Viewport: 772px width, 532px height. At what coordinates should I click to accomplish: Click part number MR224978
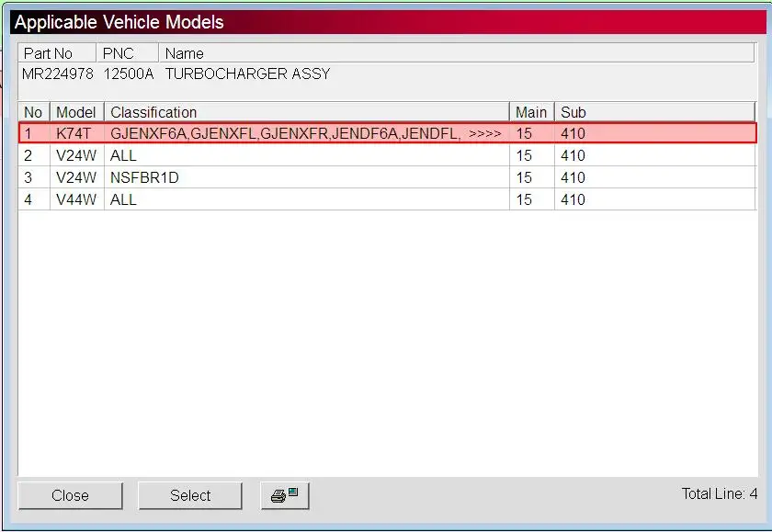tap(58, 74)
